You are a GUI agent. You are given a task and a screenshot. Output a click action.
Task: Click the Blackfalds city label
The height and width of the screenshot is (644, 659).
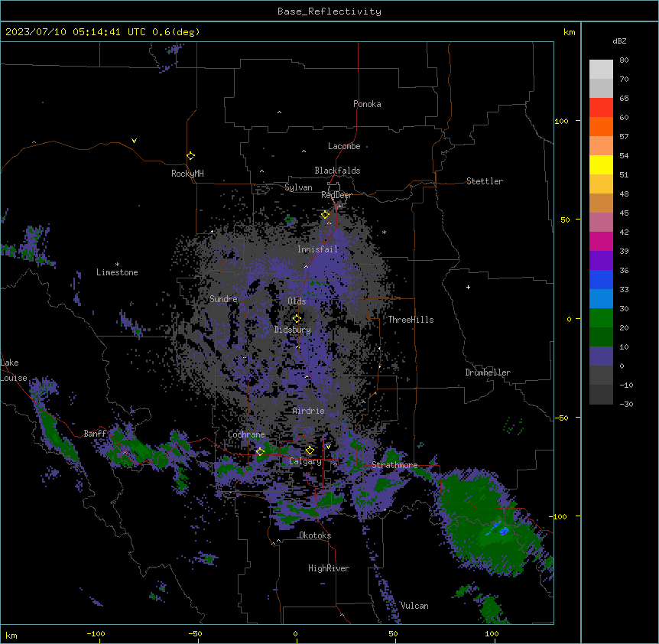click(x=337, y=171)
